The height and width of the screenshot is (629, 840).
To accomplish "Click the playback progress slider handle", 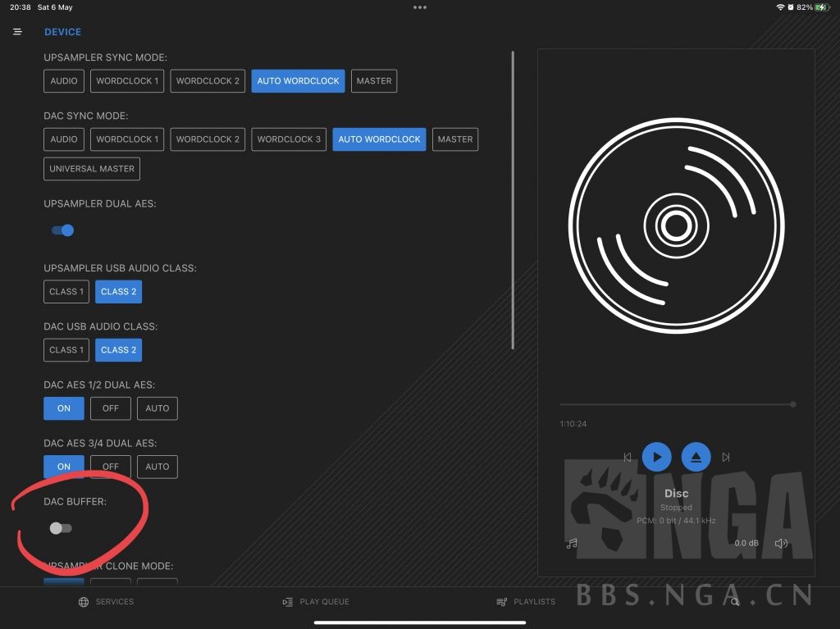I will [x=792, y=404].
